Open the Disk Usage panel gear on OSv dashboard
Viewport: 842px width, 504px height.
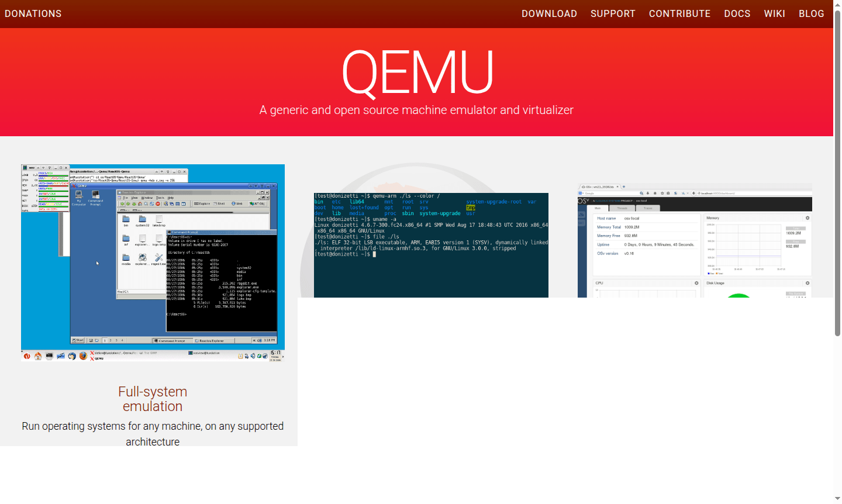point(808,283)
